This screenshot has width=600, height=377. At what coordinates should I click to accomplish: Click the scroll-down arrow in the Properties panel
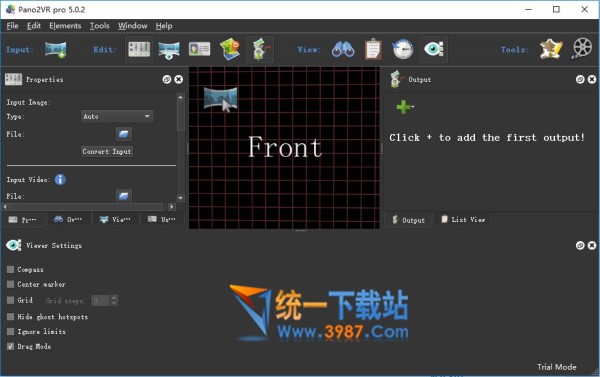tap(181, 198)
